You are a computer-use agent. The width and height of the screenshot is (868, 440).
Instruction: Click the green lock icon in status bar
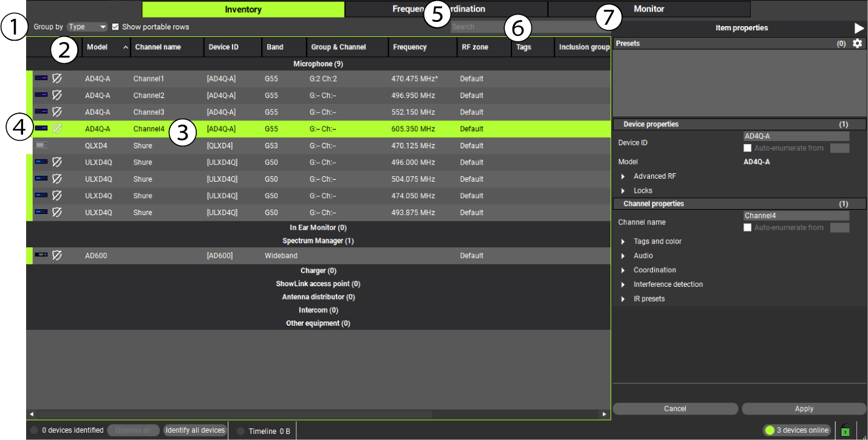(x=845, y=430)
